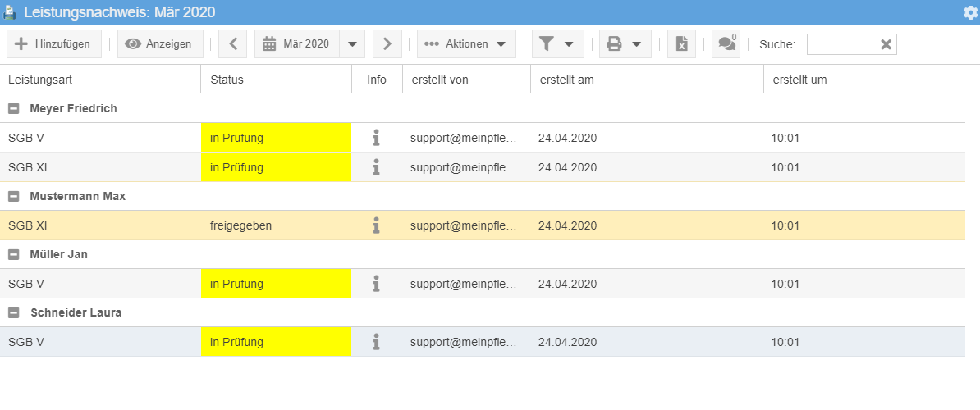Click the Suche search input field
Screen dimensions: 980x410
pos(841,44)
